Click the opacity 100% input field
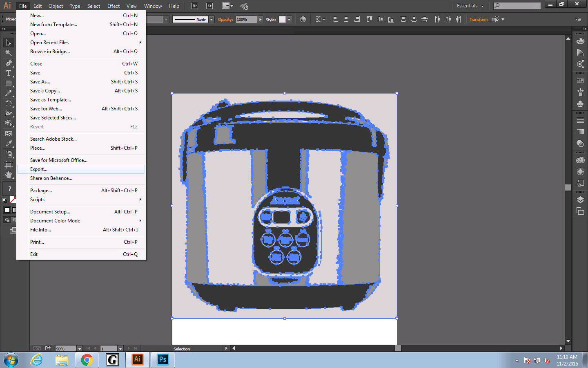 coord(246,20)
